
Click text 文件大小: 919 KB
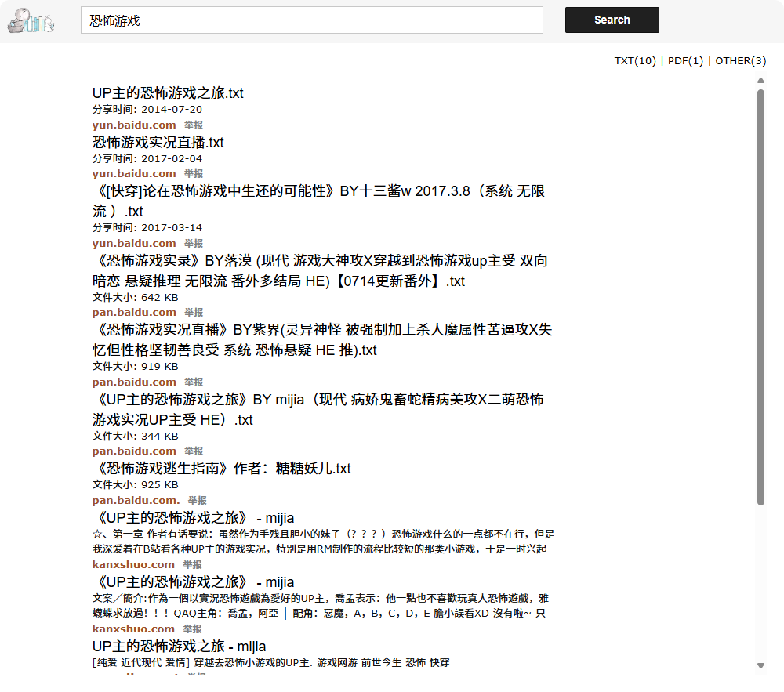click(x=136, y=366)
